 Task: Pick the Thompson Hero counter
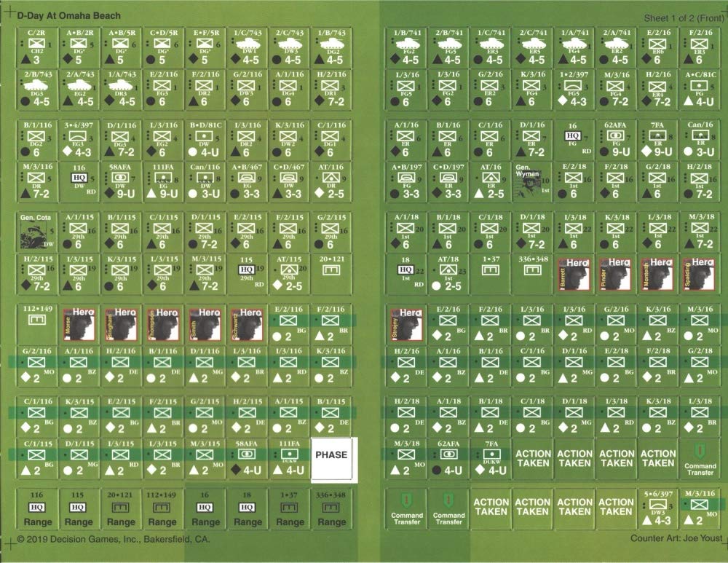click(163, 325)
